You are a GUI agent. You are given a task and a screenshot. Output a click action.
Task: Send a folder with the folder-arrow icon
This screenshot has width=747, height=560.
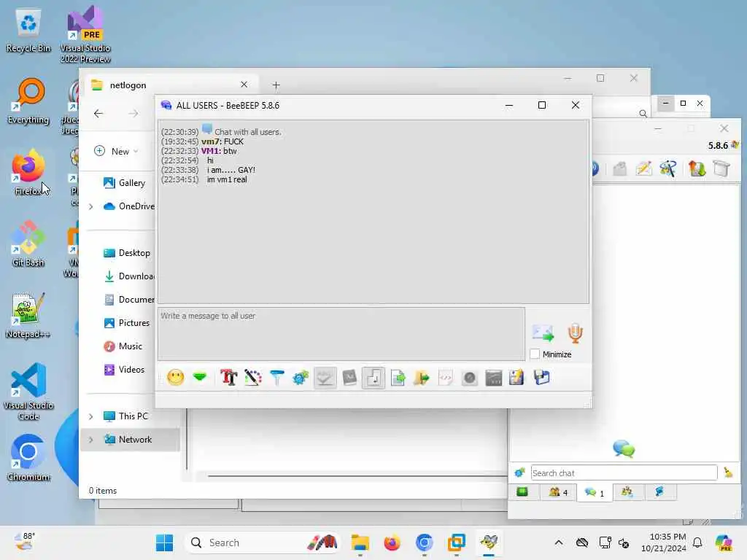point(421,378)
